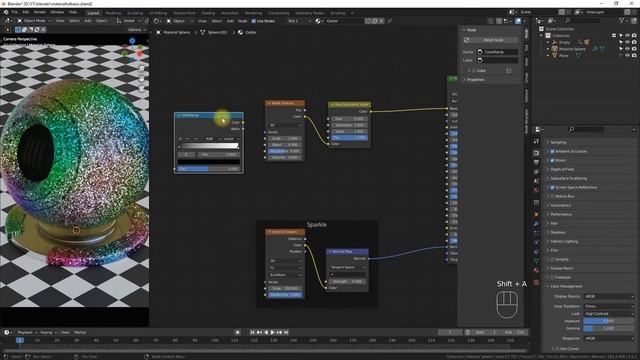The height and width of the screenshot is (360, 640).
Task: Open the File menu
Action: tap(15, 12)
